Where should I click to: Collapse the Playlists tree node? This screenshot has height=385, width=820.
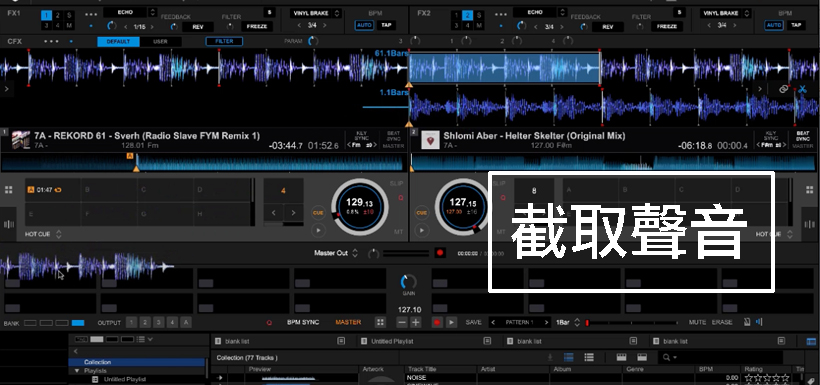[77, 370]
